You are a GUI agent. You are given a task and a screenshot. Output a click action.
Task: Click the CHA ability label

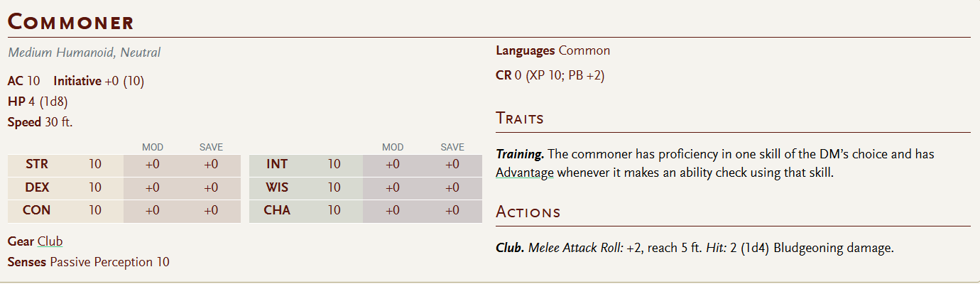pyautogui.click(x=277, y=211)
